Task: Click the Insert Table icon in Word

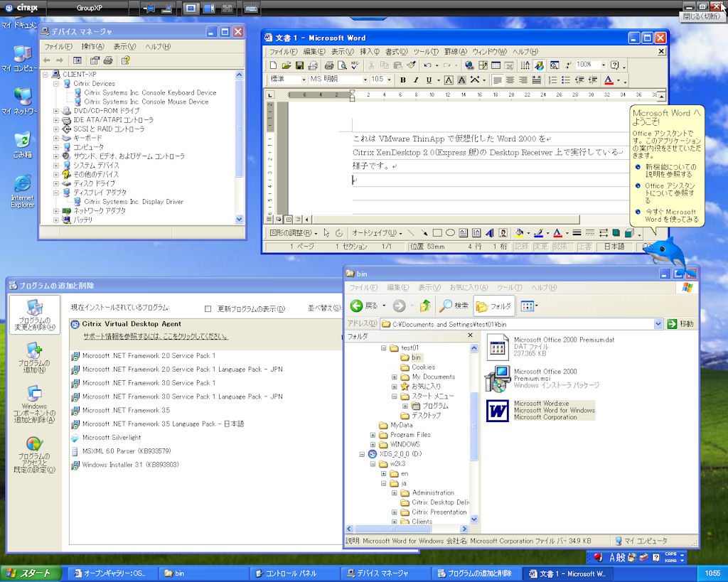Action: tap(496, 65)
